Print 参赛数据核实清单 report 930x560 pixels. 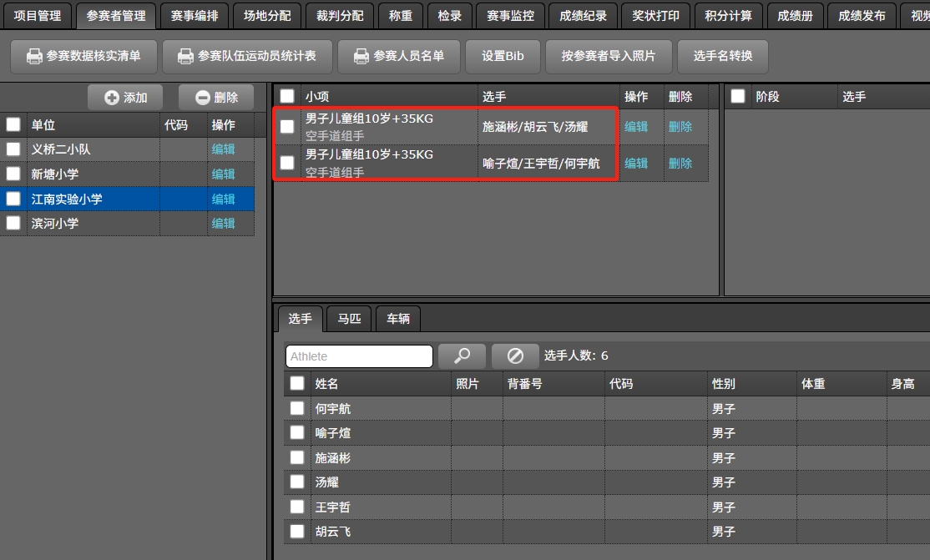click(83, 56)
